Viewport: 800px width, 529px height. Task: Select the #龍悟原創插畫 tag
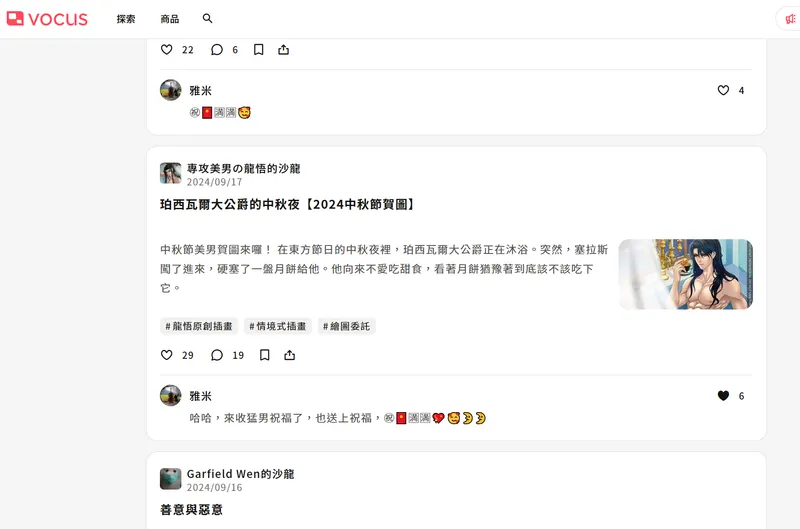pos(199,326)
